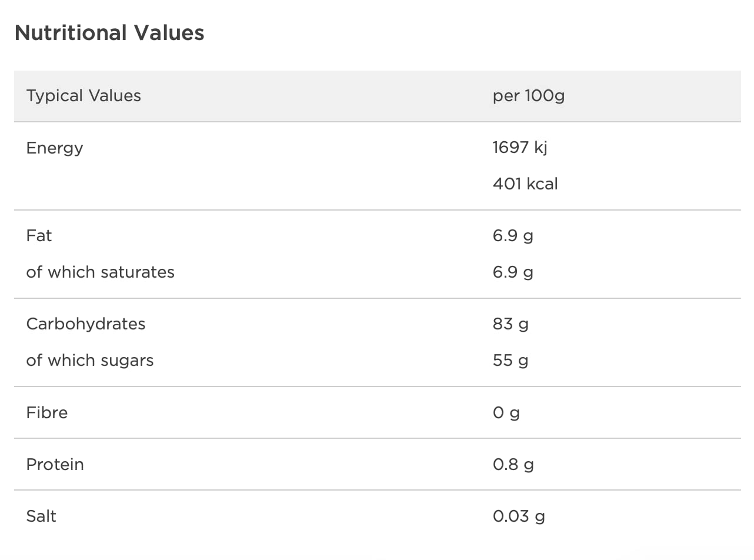Viewport: 754px width, 560px height.
Task: Click the Nutritional Values heading
Action: click(x=109, y=33)
